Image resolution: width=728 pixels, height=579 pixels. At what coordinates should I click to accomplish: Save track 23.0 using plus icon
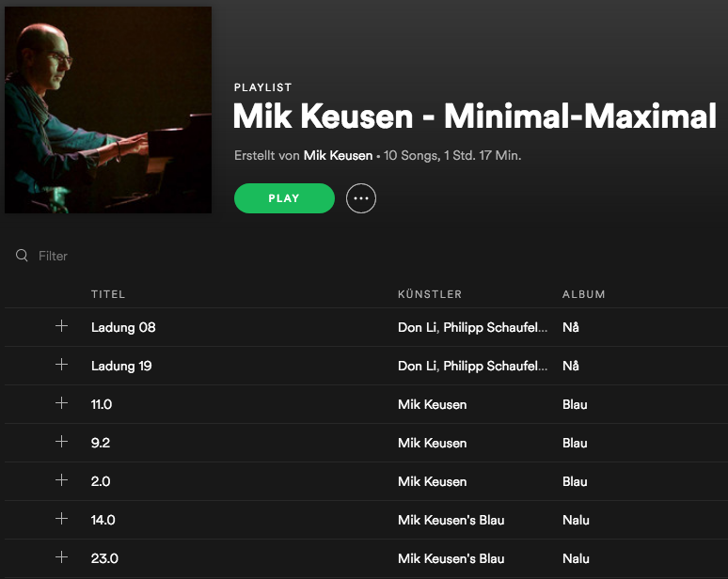tap(61, 557)
